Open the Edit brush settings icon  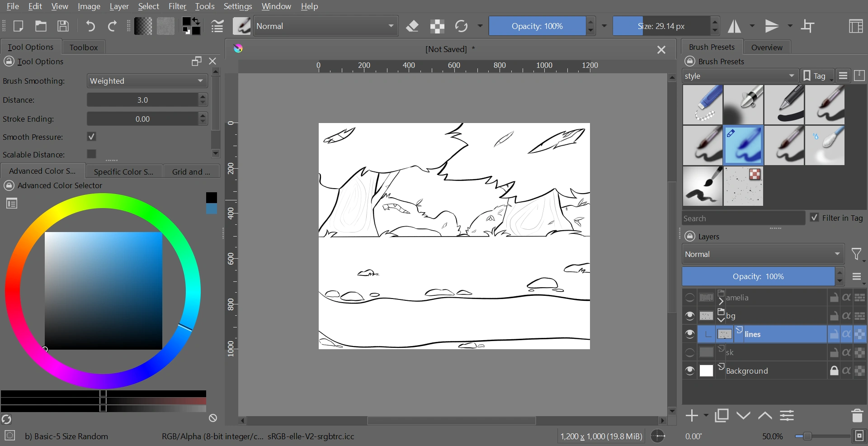217,26
